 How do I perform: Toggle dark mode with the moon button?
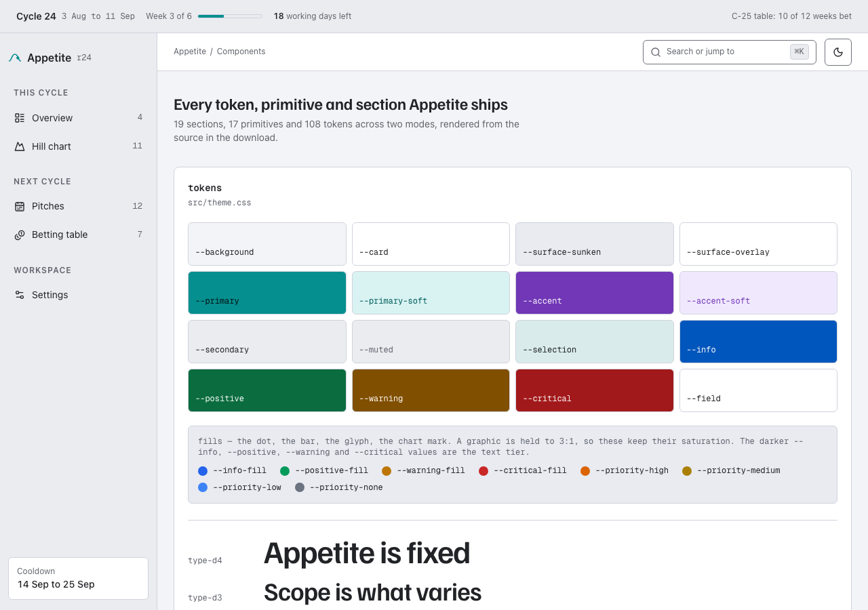click(x=838, y=52)
